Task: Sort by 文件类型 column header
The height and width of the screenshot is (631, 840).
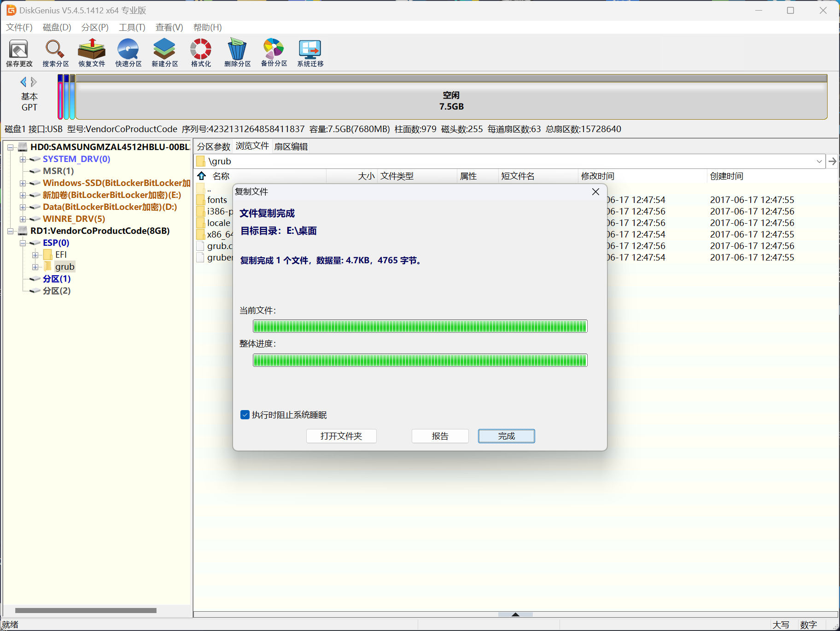Action: coord(417,176)
